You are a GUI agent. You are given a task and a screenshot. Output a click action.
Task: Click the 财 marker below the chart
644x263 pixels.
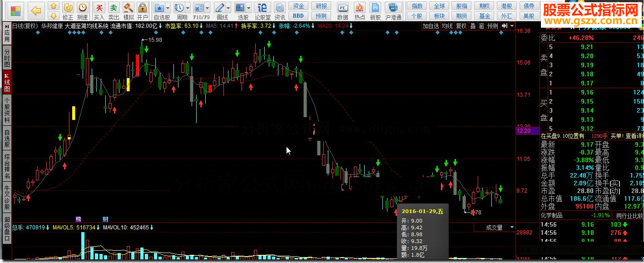(x=105, y=218)
